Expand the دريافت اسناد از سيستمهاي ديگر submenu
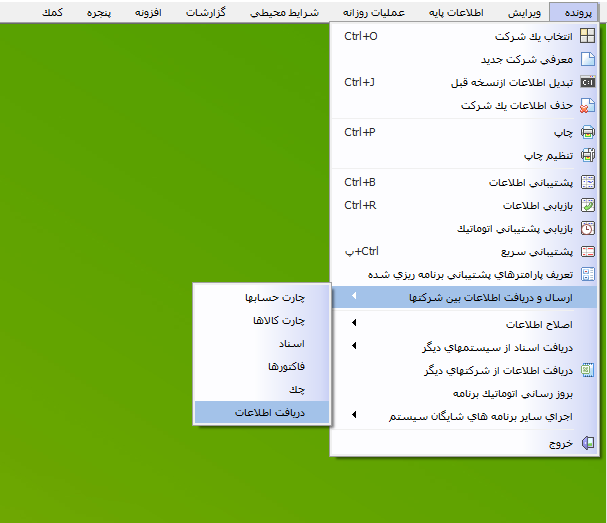Screen dimensions: 607x523 [354, 347]
